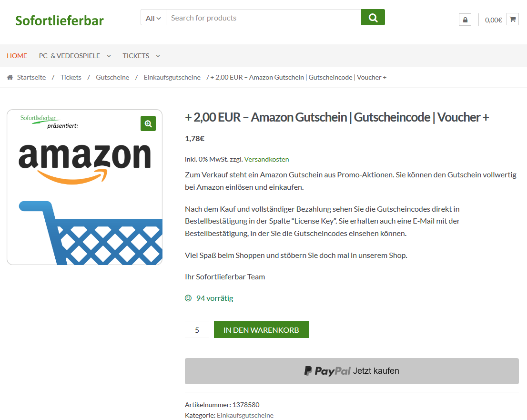This screenshot has height=420, width=527.
Task: Open Einkaufsgutscheine category link at bottom
Action: [245, 415]
